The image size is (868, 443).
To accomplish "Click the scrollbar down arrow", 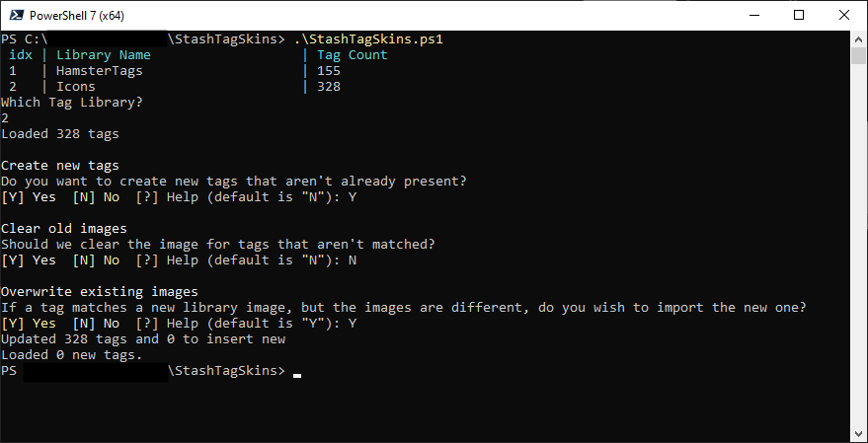I will pyautogui.click(x=858, y=433).
